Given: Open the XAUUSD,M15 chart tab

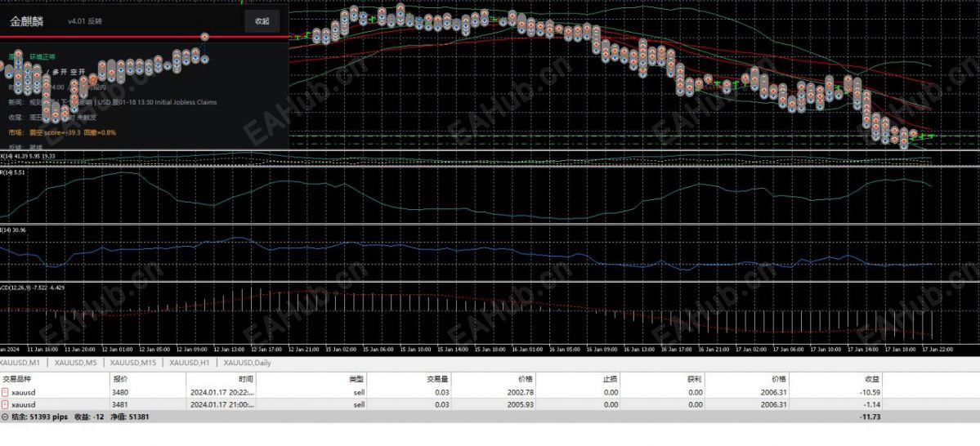Looking at the screenshot, I should click(x=134, y=363).
